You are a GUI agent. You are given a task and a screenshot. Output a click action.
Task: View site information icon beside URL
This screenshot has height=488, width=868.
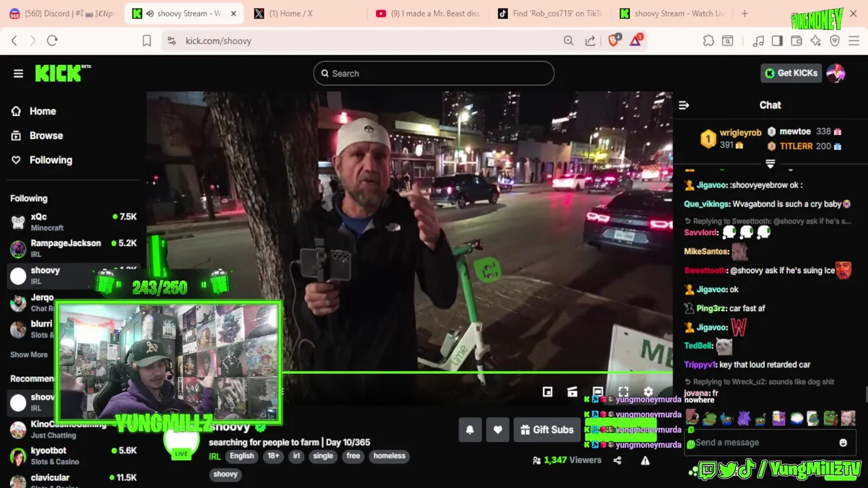tap(171, 41)
